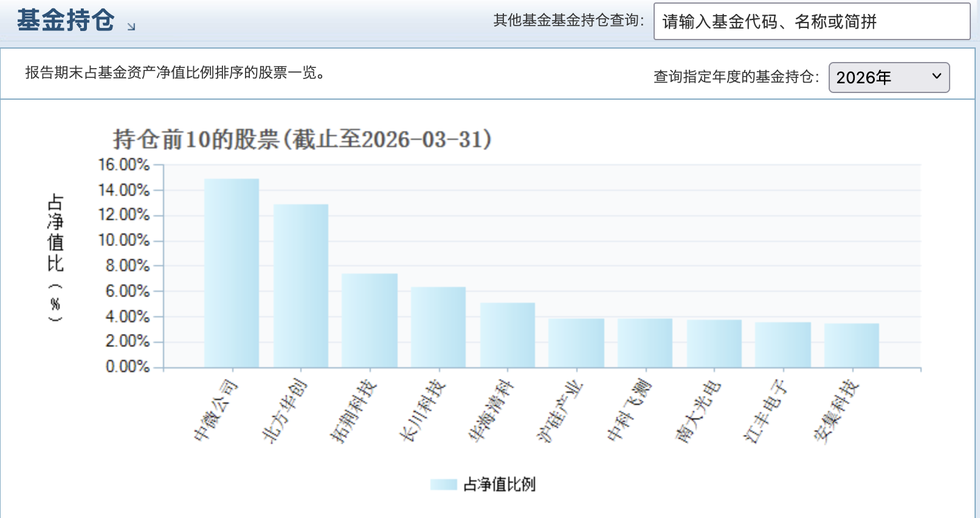Viewport: 980px width, 518px height.
Task: Focus the fund code search input field
Action: 812,21
